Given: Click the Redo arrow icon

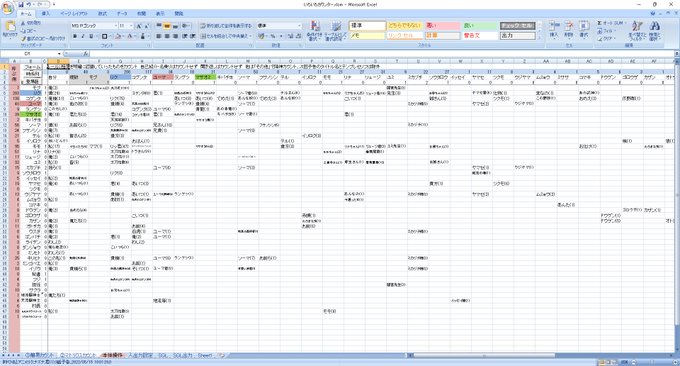Looking at the screenshot, I should pyautogui.click(x=40, y=4).
